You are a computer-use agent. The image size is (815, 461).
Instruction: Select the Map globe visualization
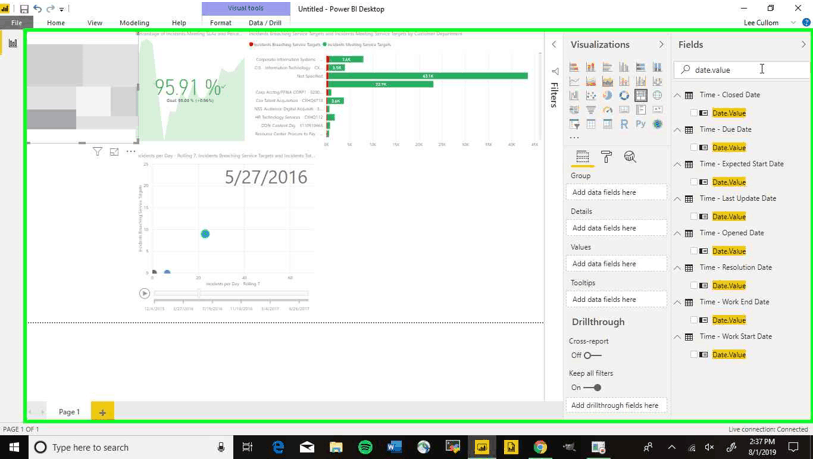657,96
